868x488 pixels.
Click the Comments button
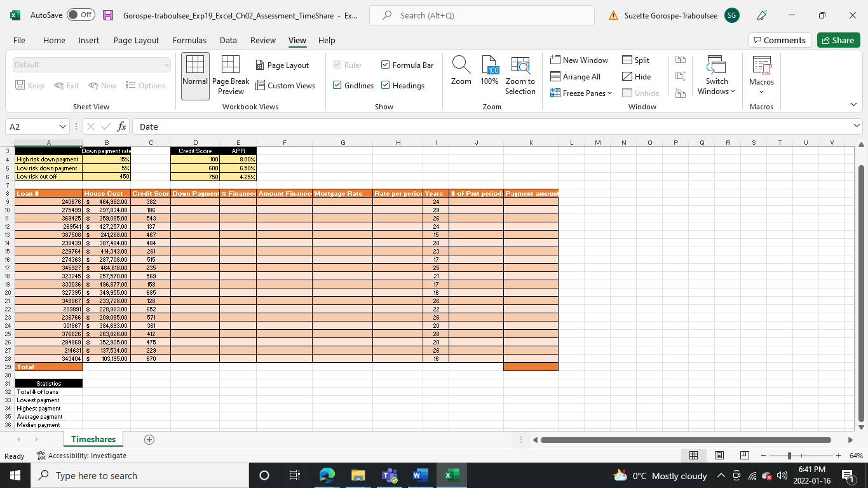[780, 40]
